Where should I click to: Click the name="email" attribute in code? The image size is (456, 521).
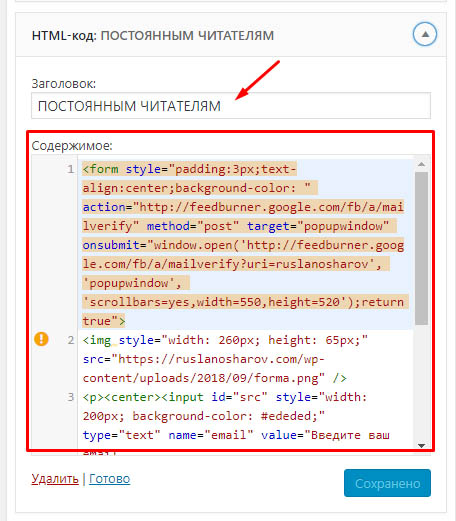click(211, 435)
